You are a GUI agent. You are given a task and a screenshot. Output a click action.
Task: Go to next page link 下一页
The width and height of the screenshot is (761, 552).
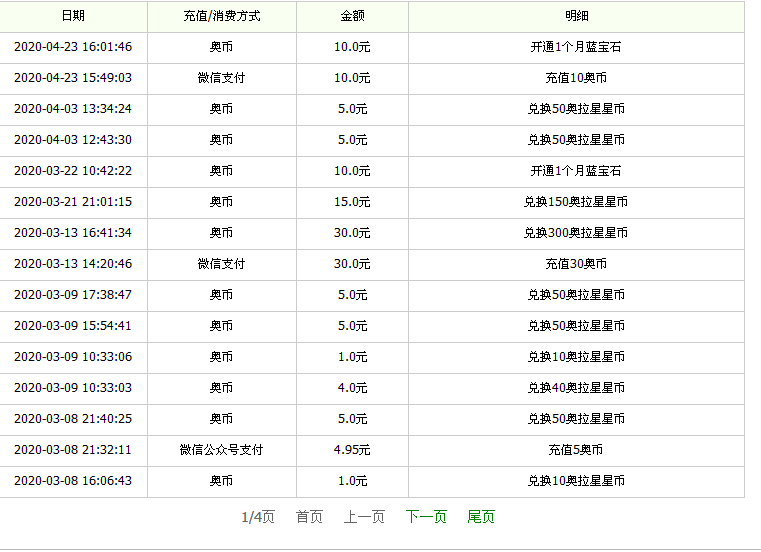(x=426, y=517)
